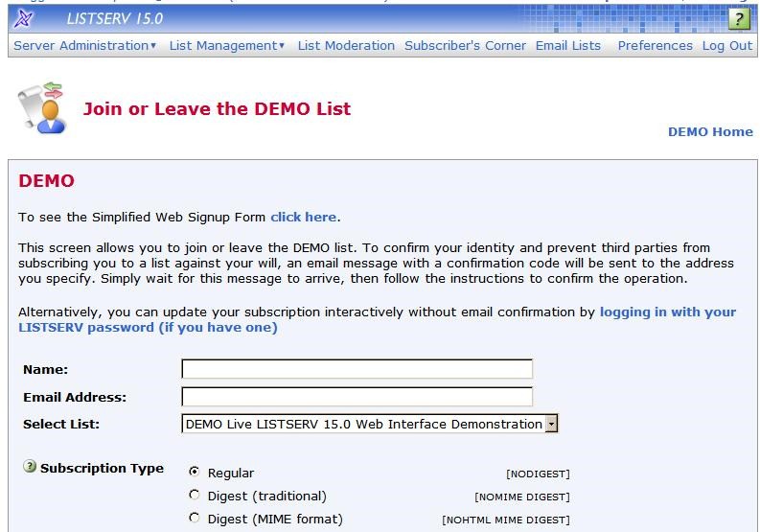Select Digest (traditional) radio button
This screenshot has width=760, height=532.
pos(194,495)
